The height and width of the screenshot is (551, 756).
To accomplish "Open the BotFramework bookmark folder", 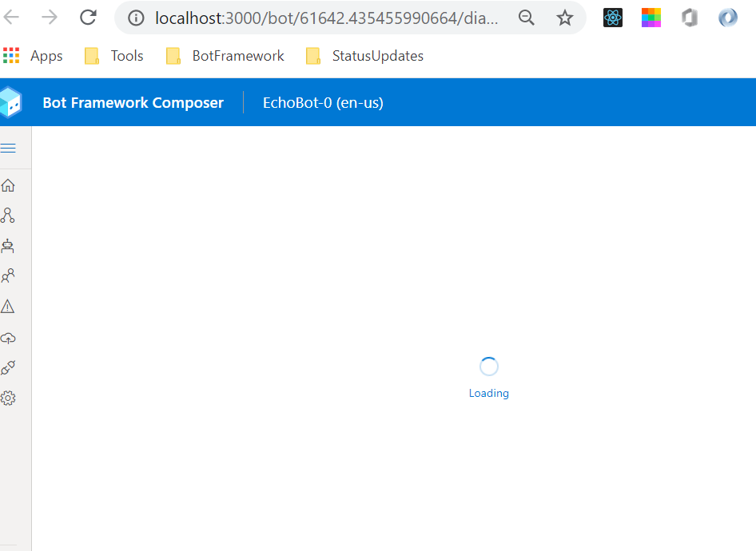I will pos(225,56).
